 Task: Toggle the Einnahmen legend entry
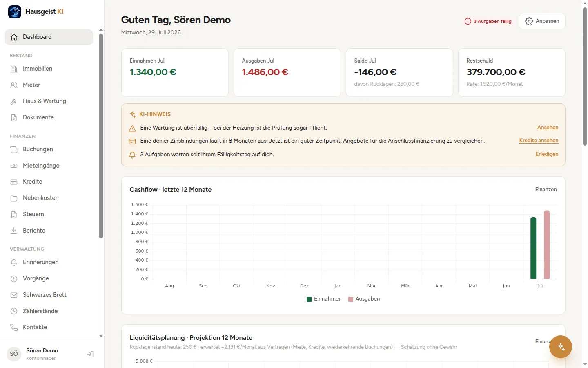[324, 299]
